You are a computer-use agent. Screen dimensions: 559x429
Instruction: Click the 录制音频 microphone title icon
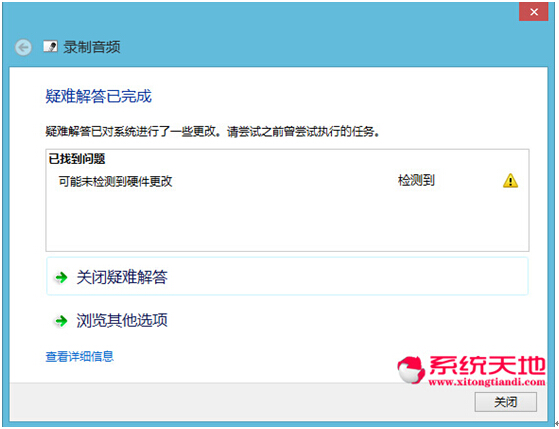(x=51, y=47)
